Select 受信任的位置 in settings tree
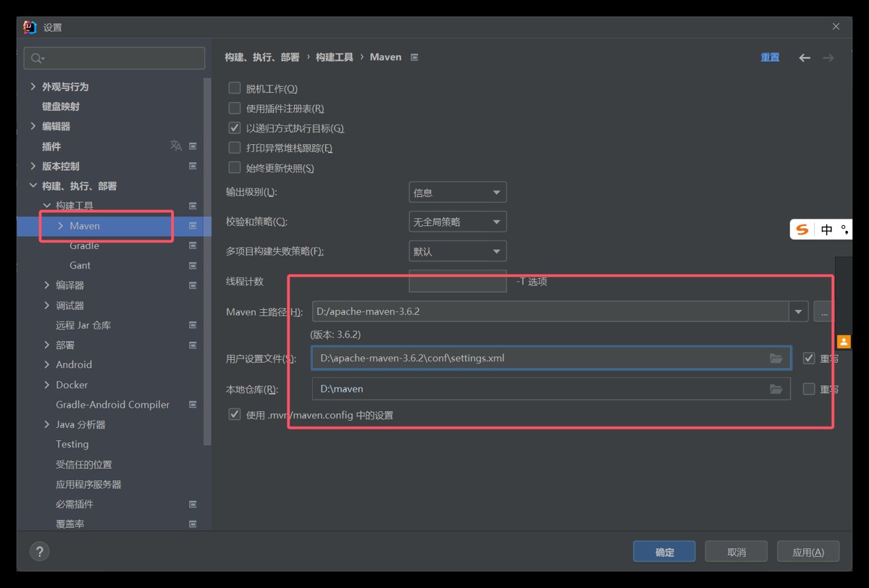The image size is (869, 588). pyautogui.click(x=84, y=464)
